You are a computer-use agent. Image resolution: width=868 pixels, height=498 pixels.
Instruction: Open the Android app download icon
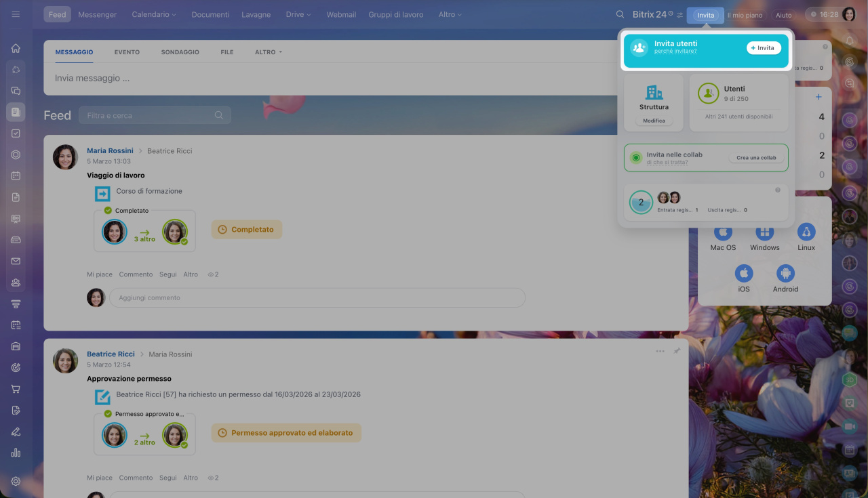785,274
